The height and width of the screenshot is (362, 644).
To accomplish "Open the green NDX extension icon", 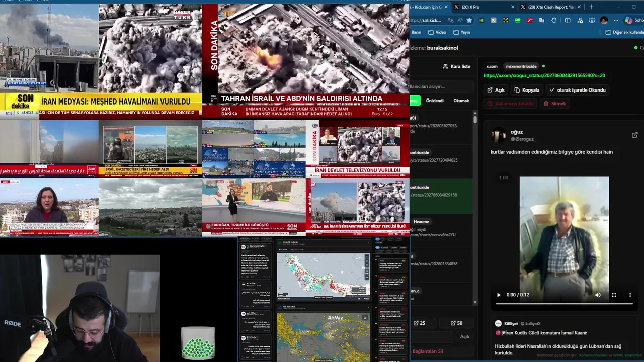I will [x=518, y=20].
